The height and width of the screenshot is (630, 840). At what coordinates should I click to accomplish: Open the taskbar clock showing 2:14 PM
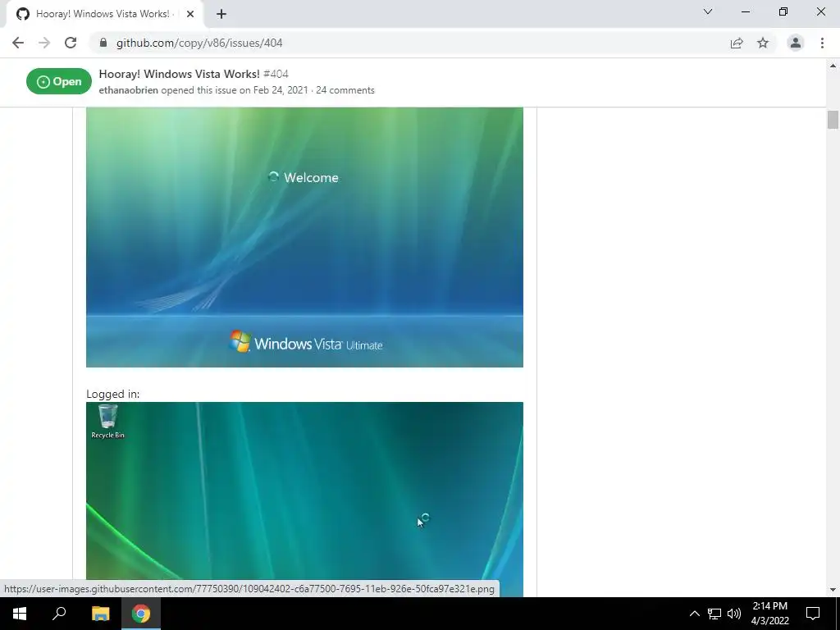click(769, 614)
